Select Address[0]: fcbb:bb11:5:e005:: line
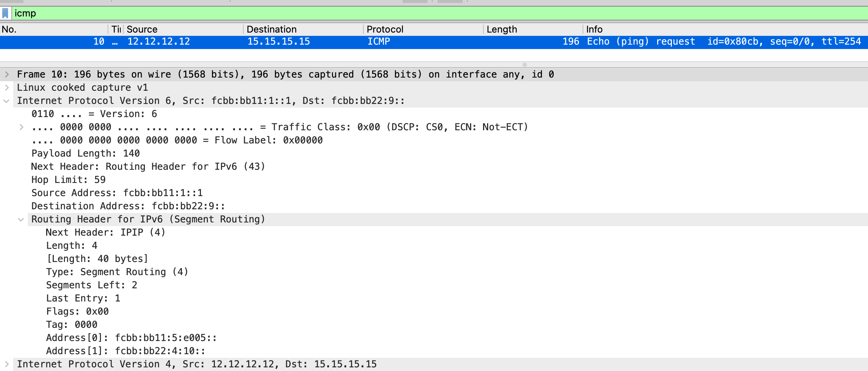868x371 pixels. tap(131, 338)
